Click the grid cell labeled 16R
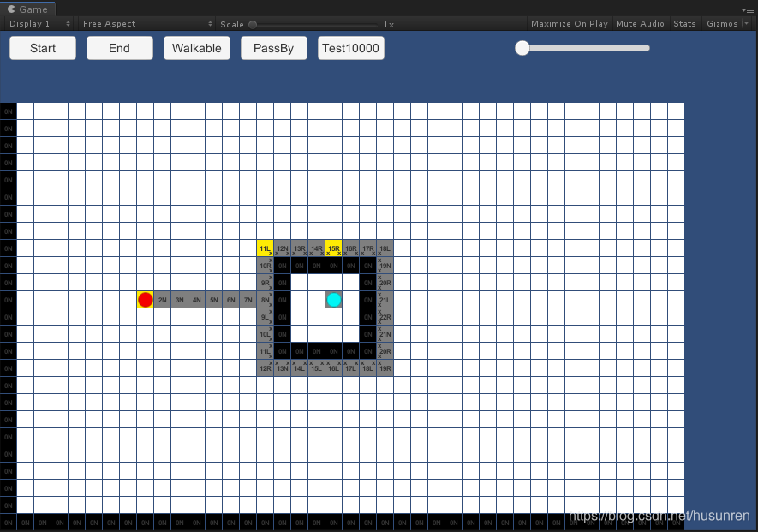 351,248
